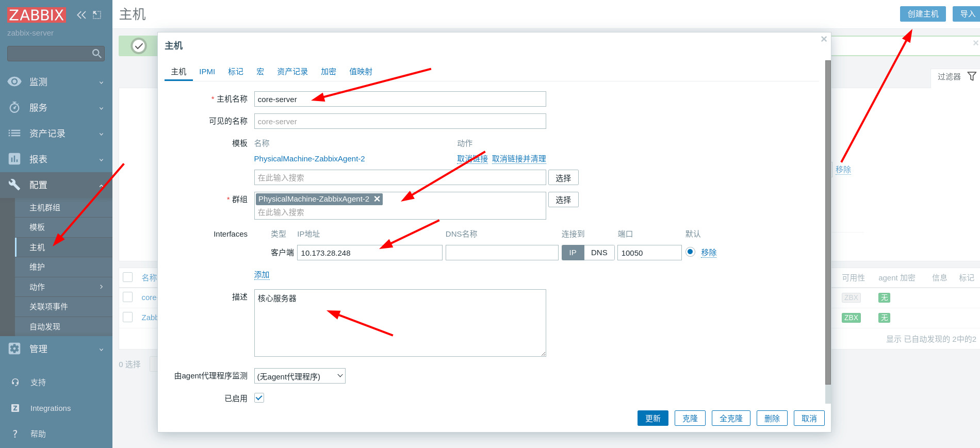The image size is (980, 448).
Task: Click the gear icon for 管理
Action: tap(14, 349)
